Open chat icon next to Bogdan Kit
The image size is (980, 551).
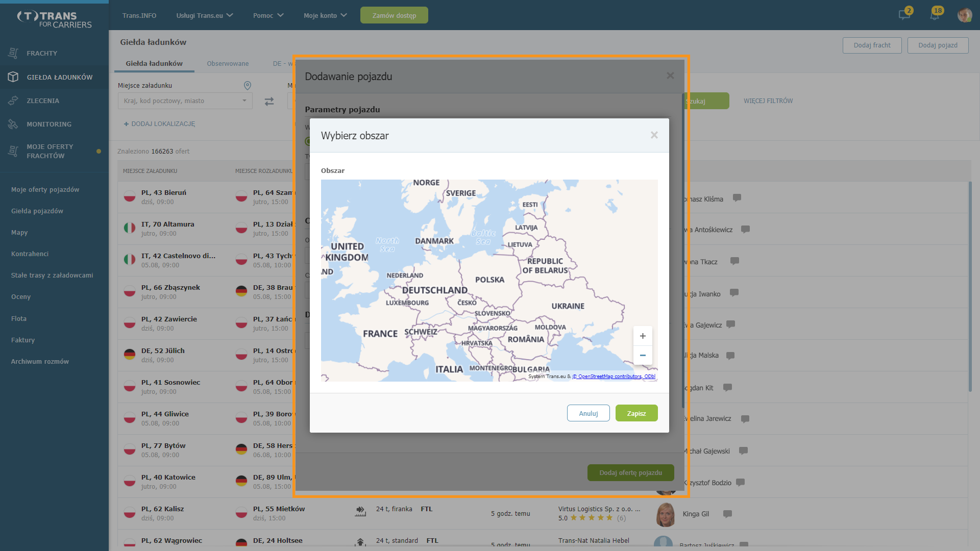727,387
